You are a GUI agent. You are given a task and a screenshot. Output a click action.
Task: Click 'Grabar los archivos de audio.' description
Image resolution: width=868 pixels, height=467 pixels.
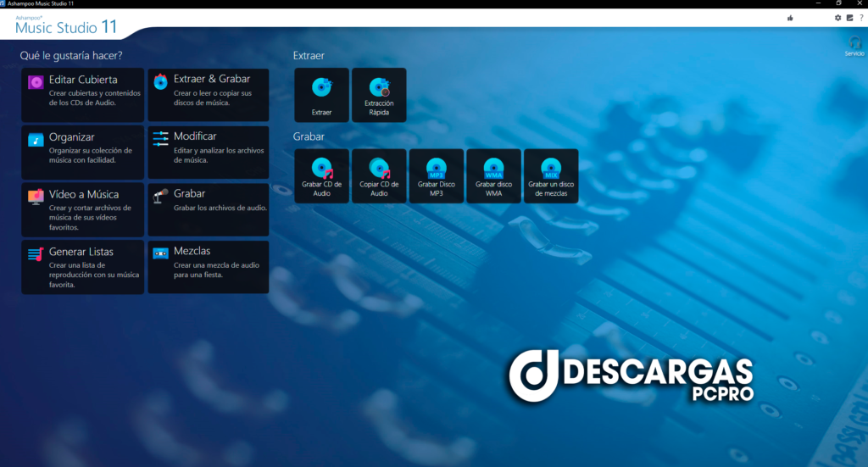220,208
